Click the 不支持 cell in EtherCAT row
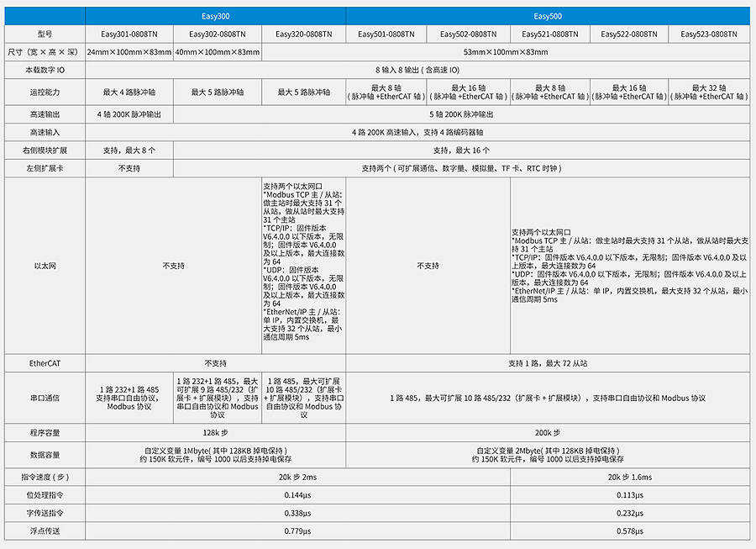 click(216, 363)
